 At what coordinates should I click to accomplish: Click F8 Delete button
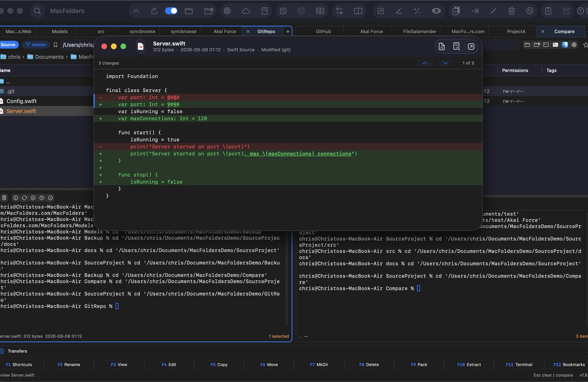(x=369, y=365)
